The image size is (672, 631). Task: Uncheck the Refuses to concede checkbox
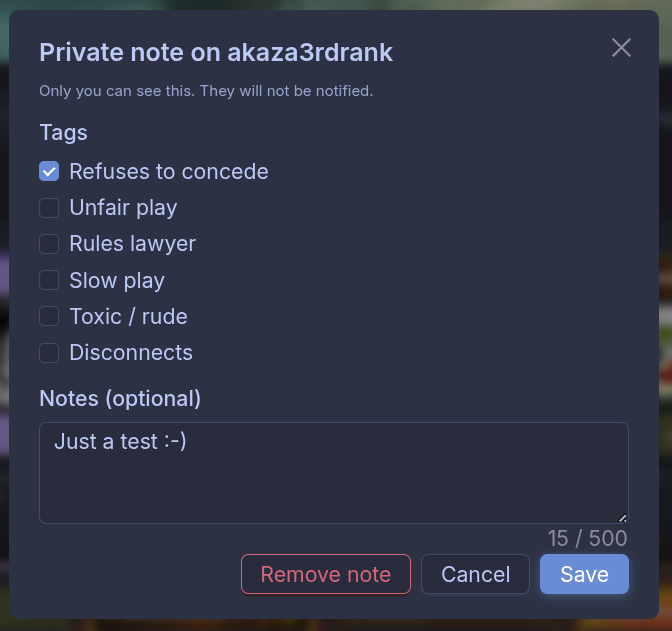(x=49, y=171)
